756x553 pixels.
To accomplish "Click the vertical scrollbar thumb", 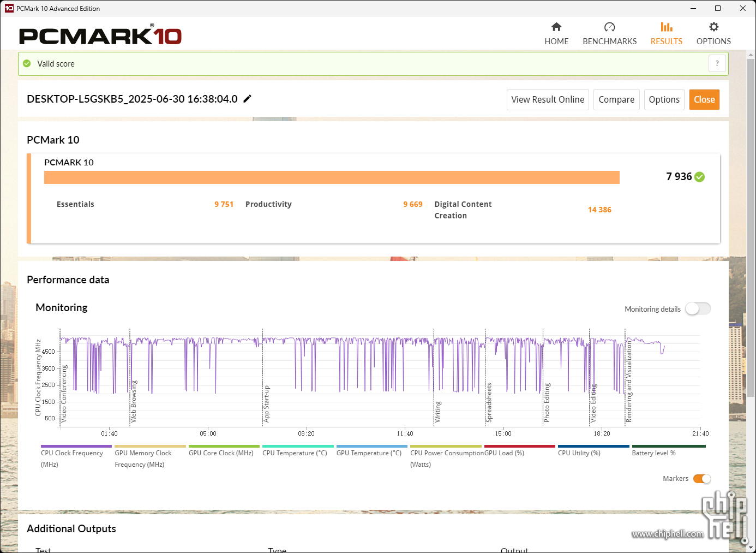I will pos(751,228).
